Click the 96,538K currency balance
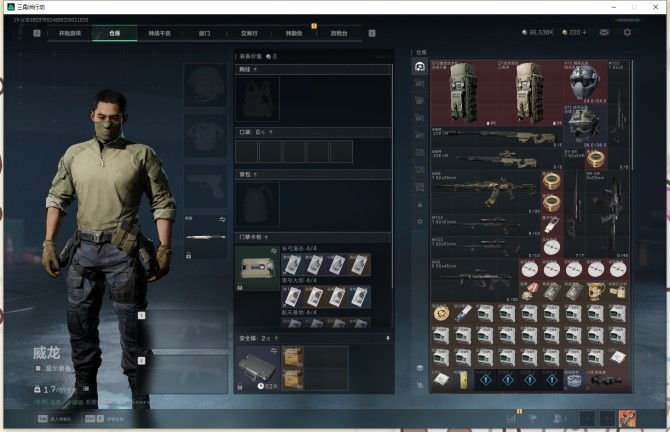This screenshot has height=432, width=670. [538, 32]
